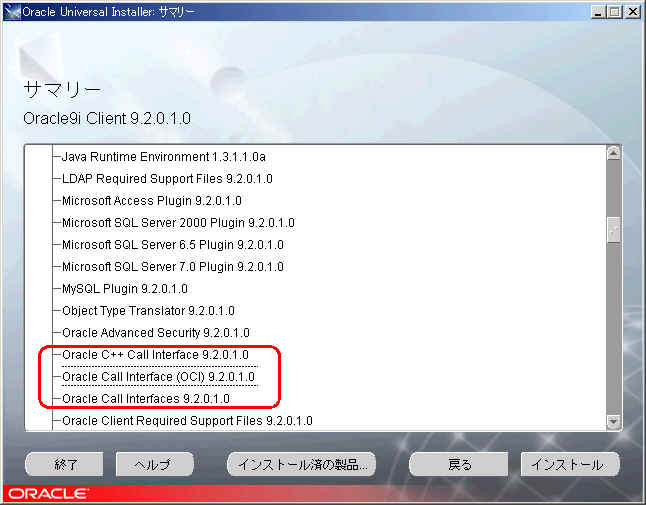The image size is (646, 505).
Task: Select Java Runtime Environment 1.3.1.1.0a entry
Action: (163, 157)
